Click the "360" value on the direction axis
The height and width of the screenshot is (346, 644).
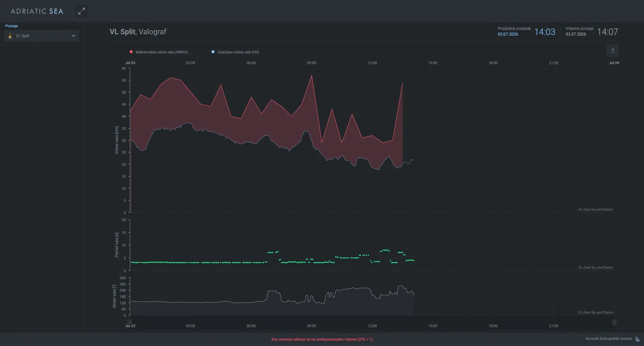click(122, 278)
